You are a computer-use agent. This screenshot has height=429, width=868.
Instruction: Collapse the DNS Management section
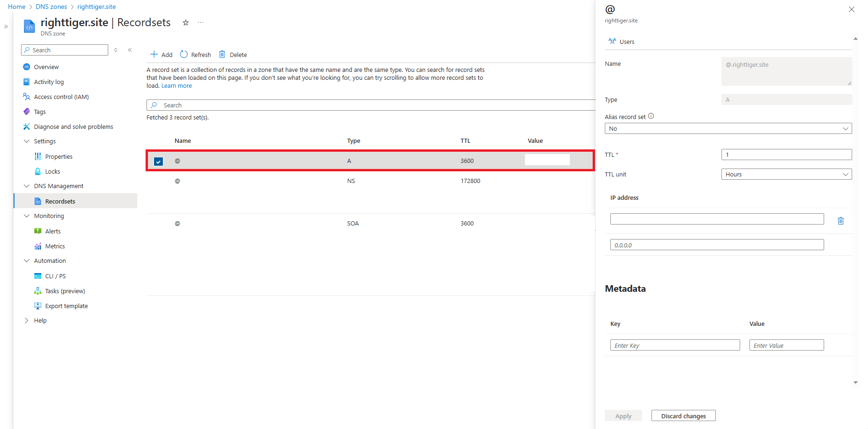point(27,186)
